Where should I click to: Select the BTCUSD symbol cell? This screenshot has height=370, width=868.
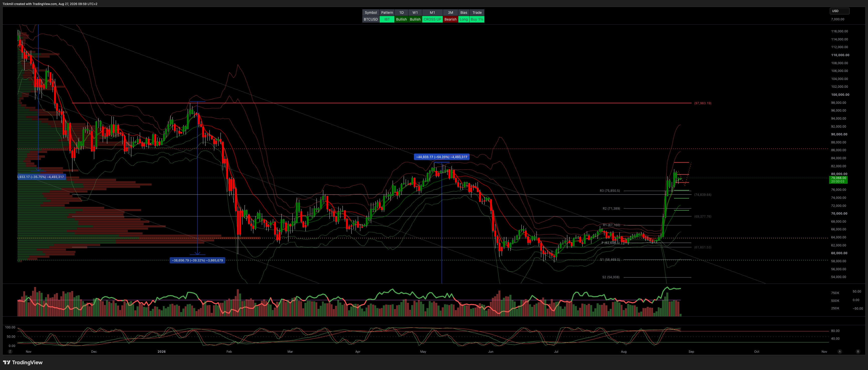pos(371,19)
